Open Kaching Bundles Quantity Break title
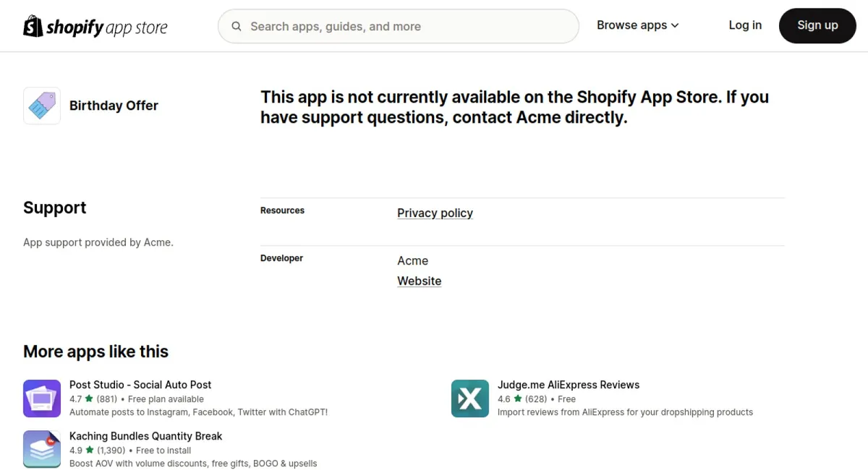 [145, 436]
